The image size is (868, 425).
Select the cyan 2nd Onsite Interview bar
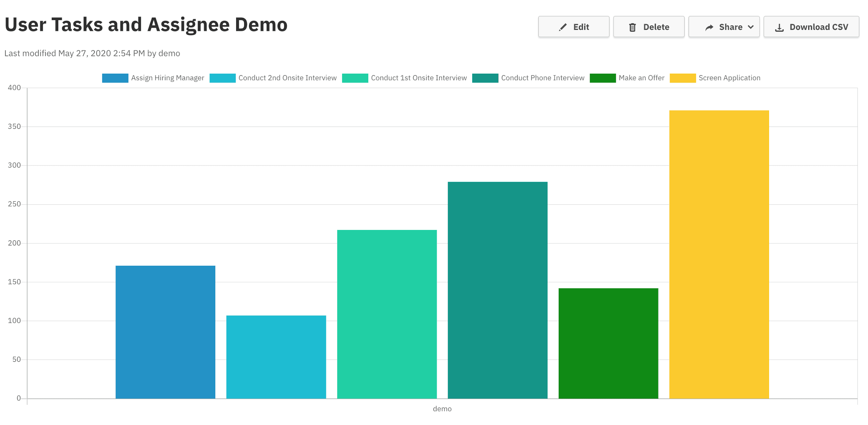[x=276, y=357]
